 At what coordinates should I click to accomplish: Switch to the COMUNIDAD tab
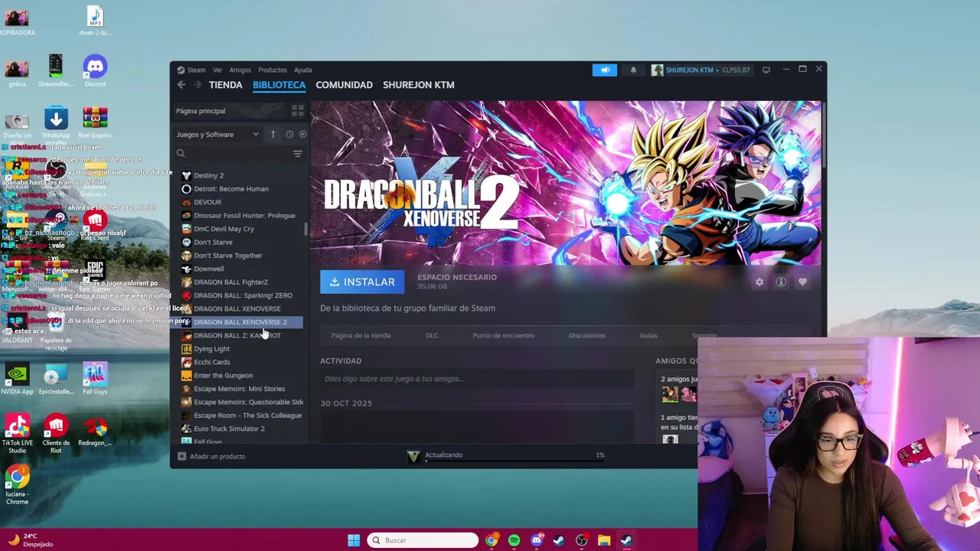coord(344,85)
